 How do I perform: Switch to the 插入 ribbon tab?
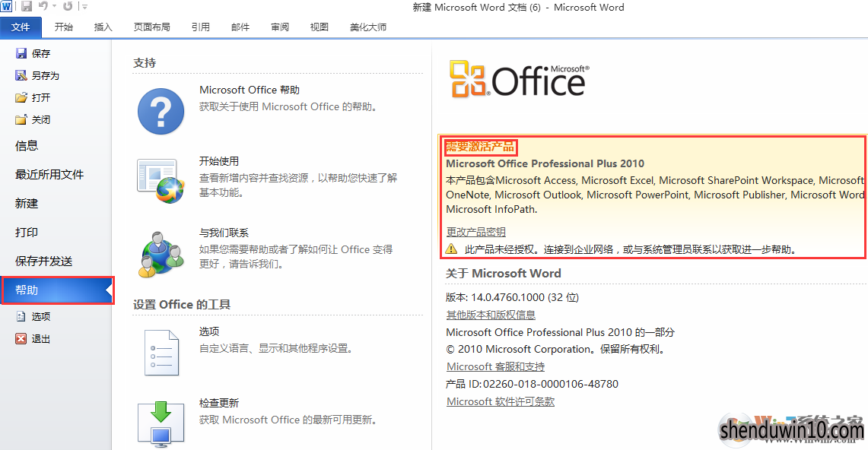(x=103, y=27)
